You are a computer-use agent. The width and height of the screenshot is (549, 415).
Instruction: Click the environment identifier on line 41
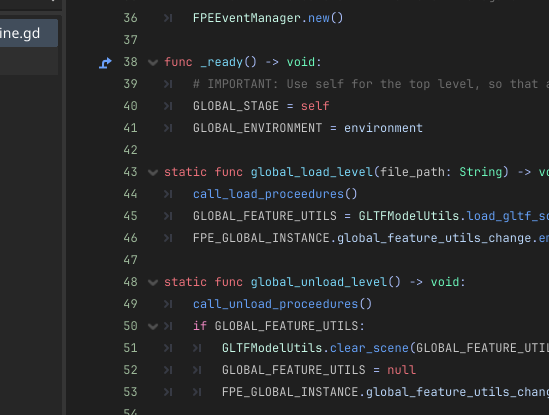[x=383, y=128]
